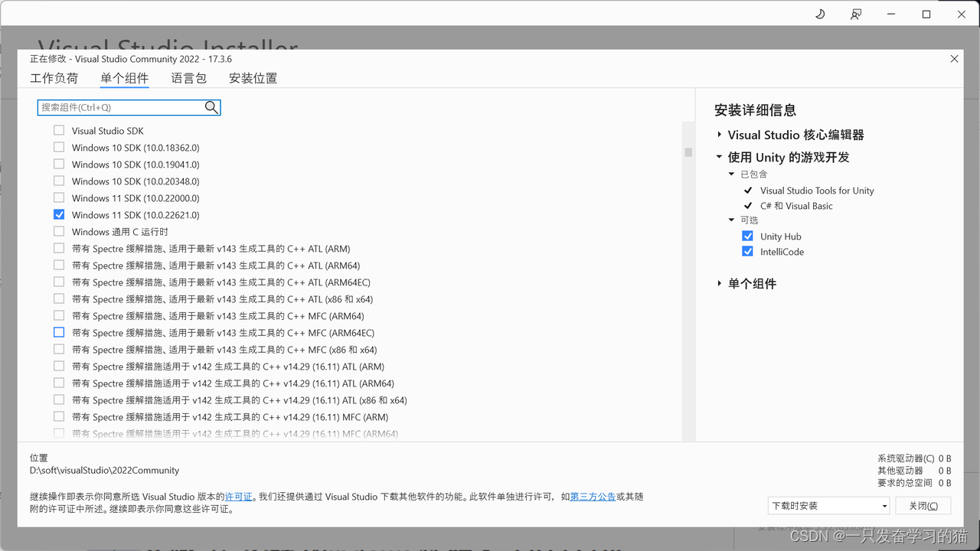Collapse the 可选 group
The height and width of the screenshot is (551, 980).
(x=732, y=220)
